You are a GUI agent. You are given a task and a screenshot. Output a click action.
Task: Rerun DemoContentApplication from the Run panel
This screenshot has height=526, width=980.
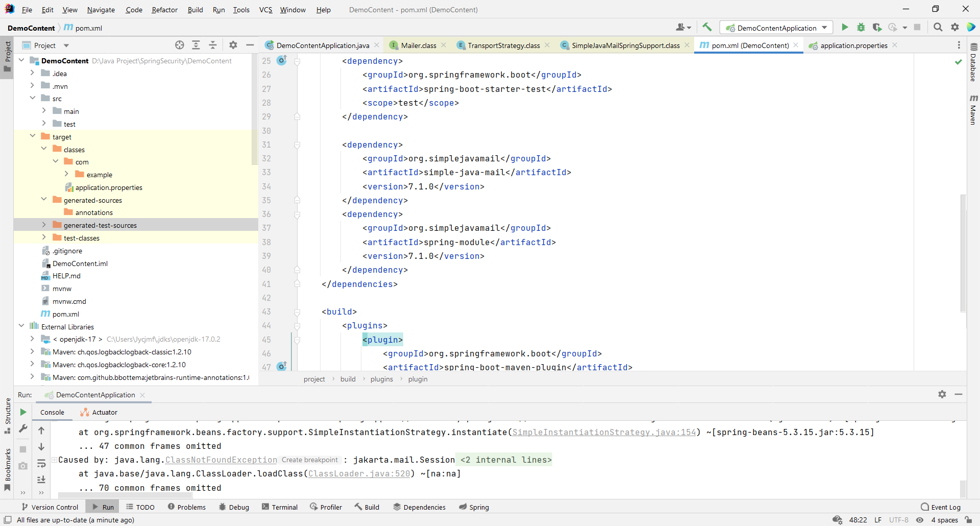pyautogui.click(x=23, y=412)
